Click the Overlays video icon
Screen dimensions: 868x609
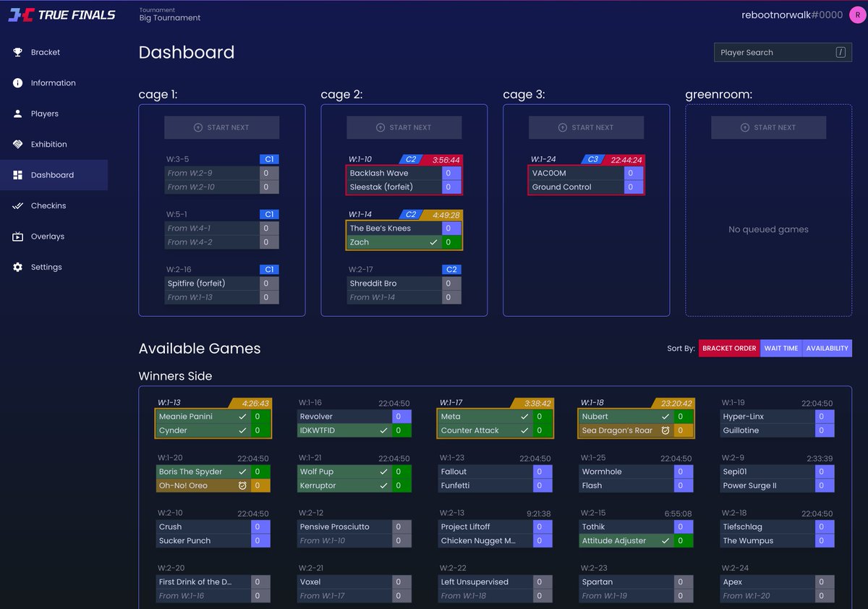pos(17,237)
